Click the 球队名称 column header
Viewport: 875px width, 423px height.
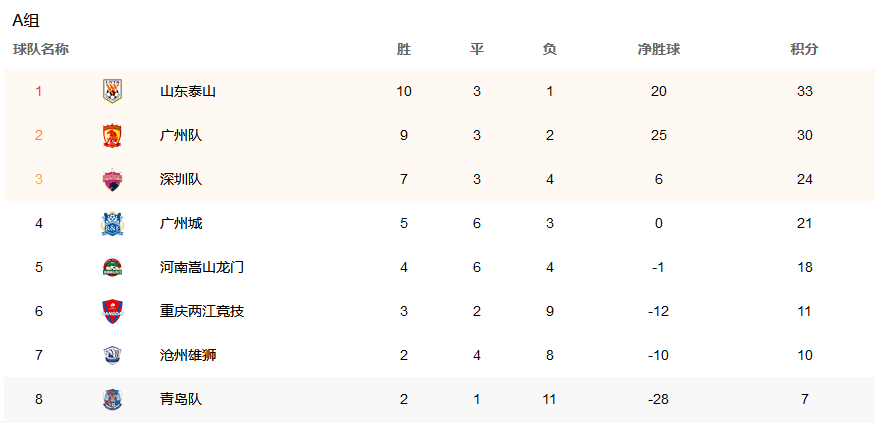41,49
